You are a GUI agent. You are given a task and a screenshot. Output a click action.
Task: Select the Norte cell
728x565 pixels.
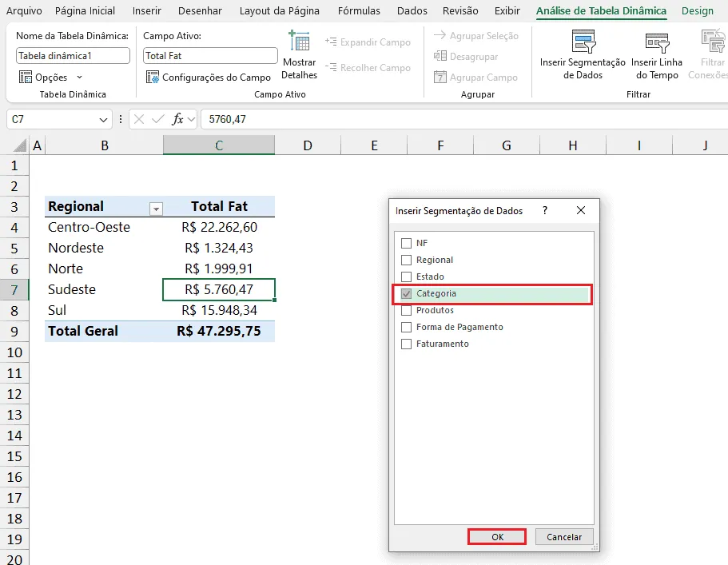(x=104, y=269)
